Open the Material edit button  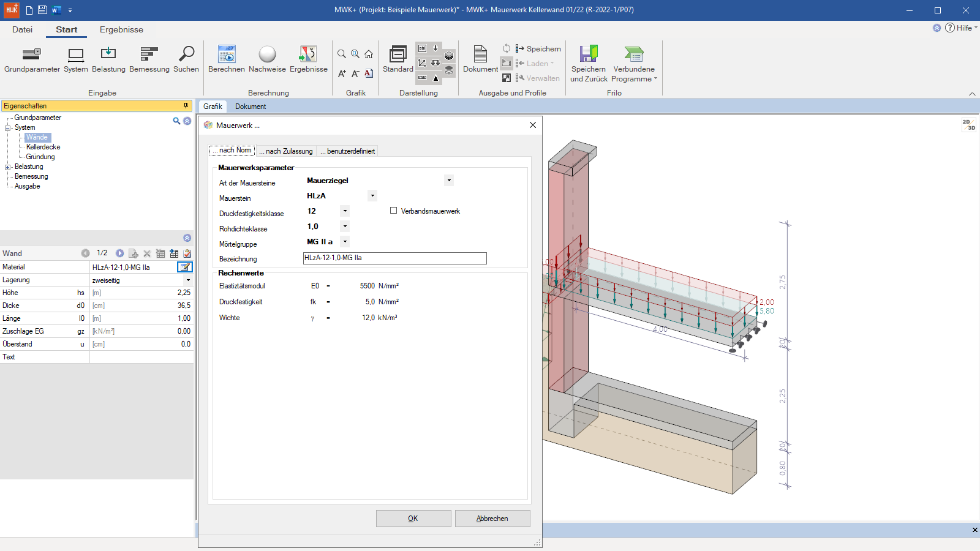(185, 267)
